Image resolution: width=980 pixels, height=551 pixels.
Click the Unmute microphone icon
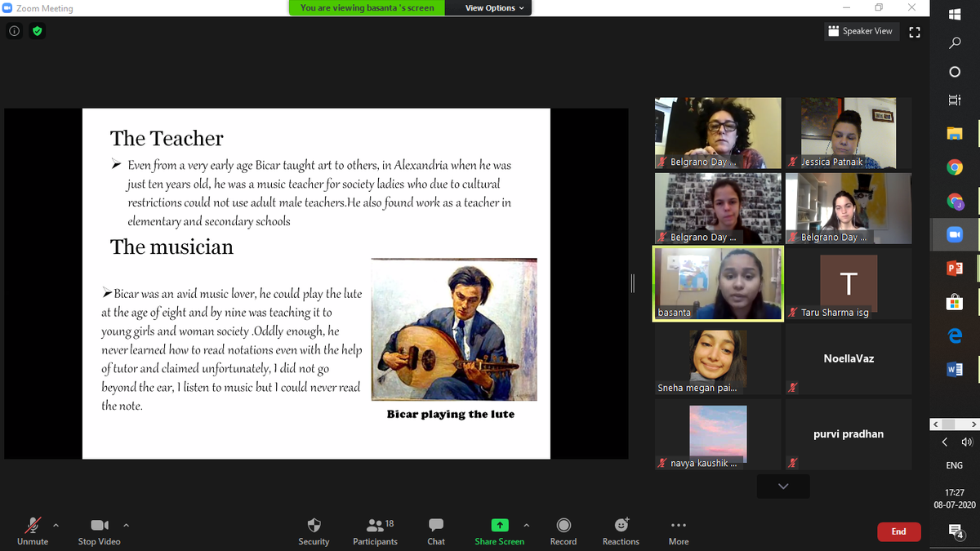click(x=33, y=525)
